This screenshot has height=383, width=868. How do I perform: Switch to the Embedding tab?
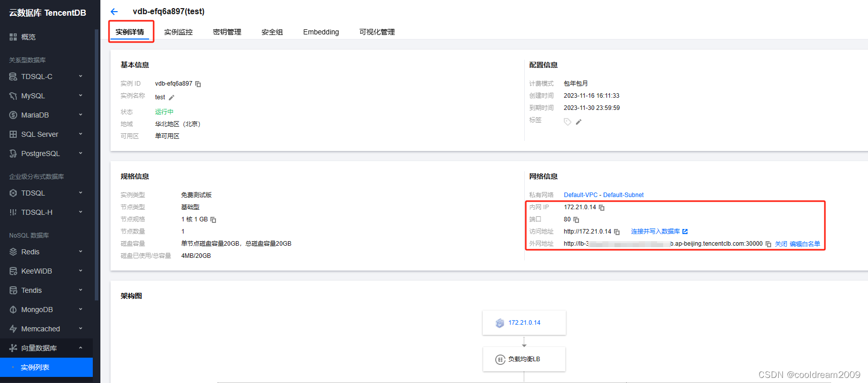pos(321,32)
